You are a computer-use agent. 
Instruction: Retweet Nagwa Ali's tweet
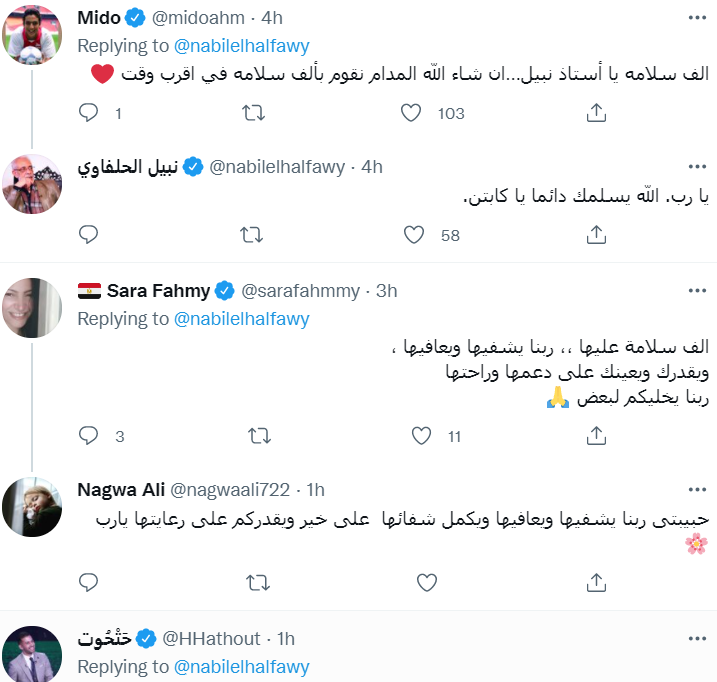tap(258, 581)
